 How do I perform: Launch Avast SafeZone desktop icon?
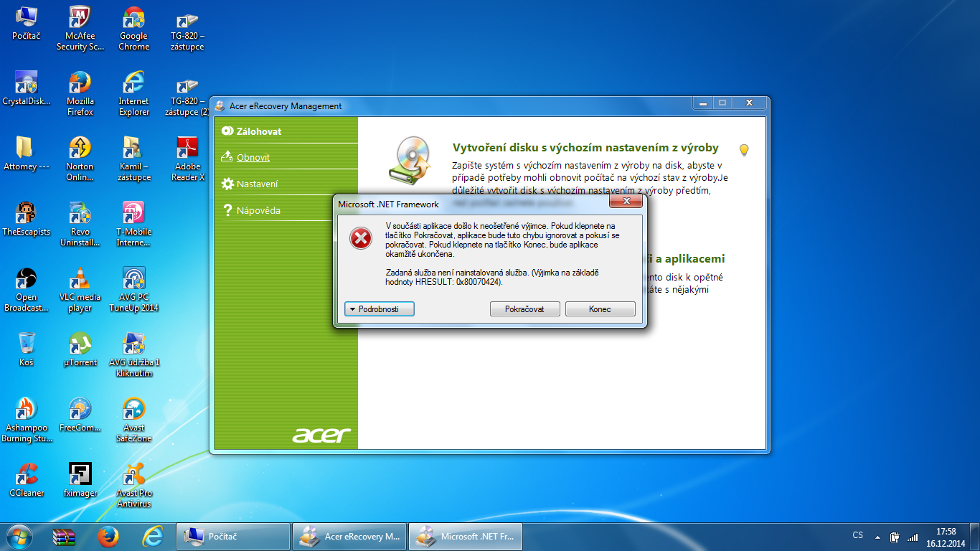[133, 420]
